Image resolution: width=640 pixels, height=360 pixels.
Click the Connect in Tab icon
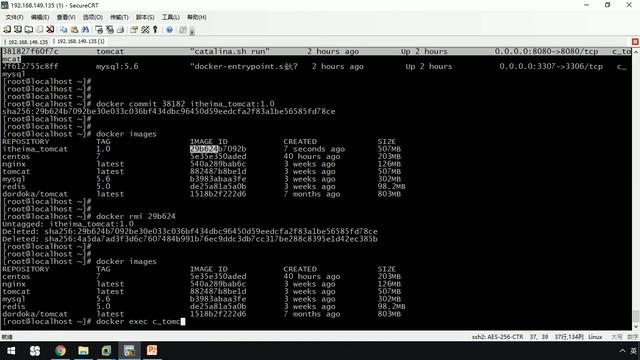29,29
